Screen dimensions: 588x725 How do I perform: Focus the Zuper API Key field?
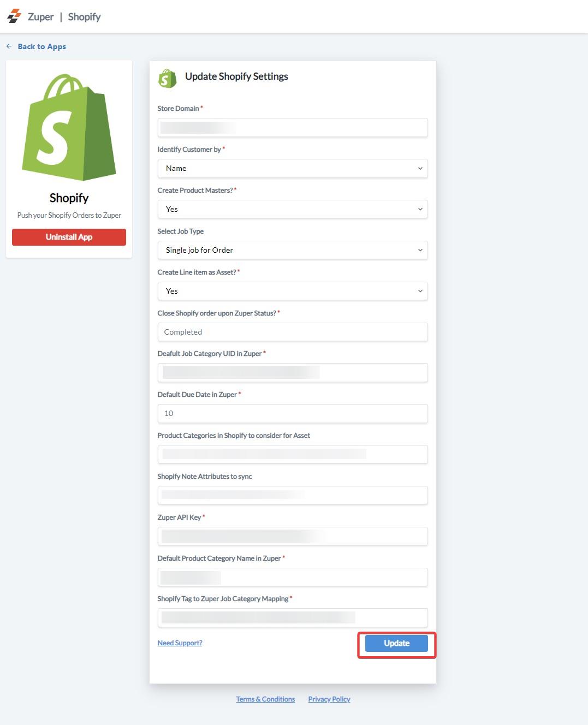pyautogui.click(x=293, y=536)
